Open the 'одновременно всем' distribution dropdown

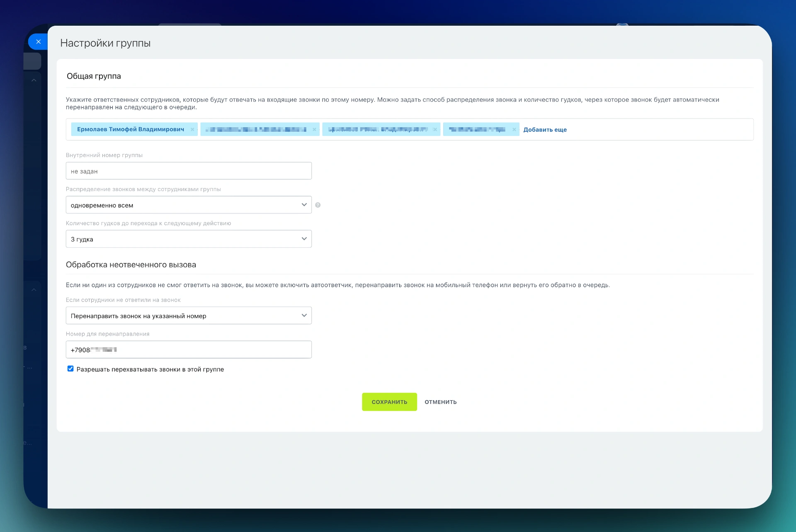tap(189, 205)
